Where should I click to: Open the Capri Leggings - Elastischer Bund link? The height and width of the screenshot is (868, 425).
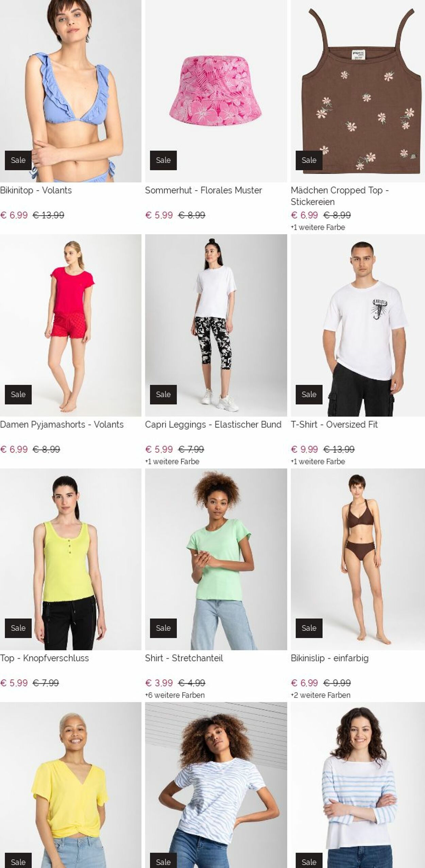click(x=213, y=424)
